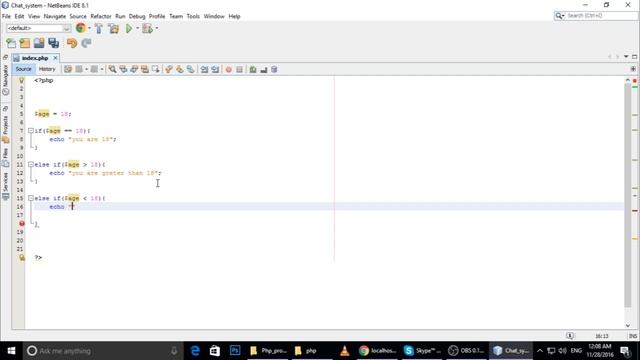Click the Save All disks icon
The image size is (640, 360).
53,43
